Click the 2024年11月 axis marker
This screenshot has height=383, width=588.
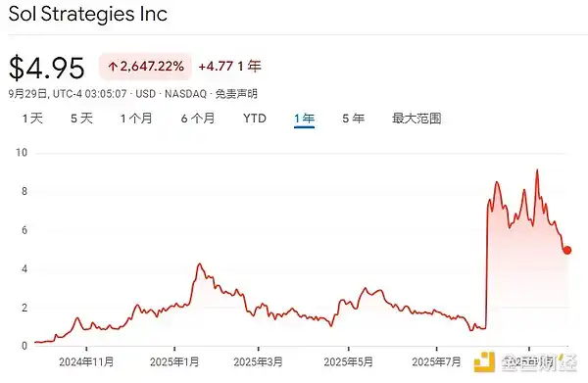click(86, 361)
